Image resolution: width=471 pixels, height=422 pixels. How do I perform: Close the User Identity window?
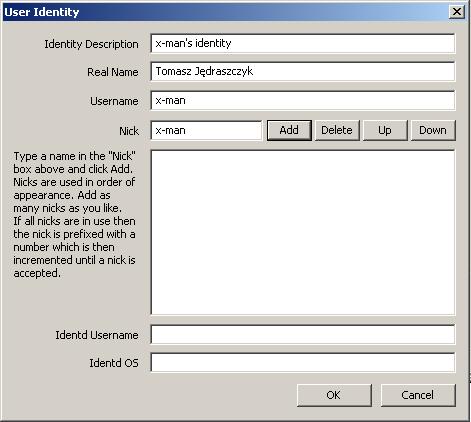pos(457,12)
